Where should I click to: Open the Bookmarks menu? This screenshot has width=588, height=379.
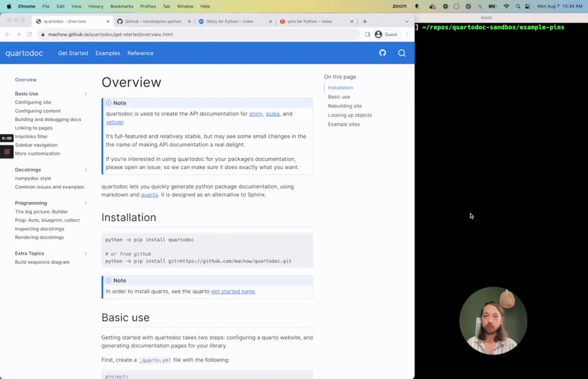122,6
